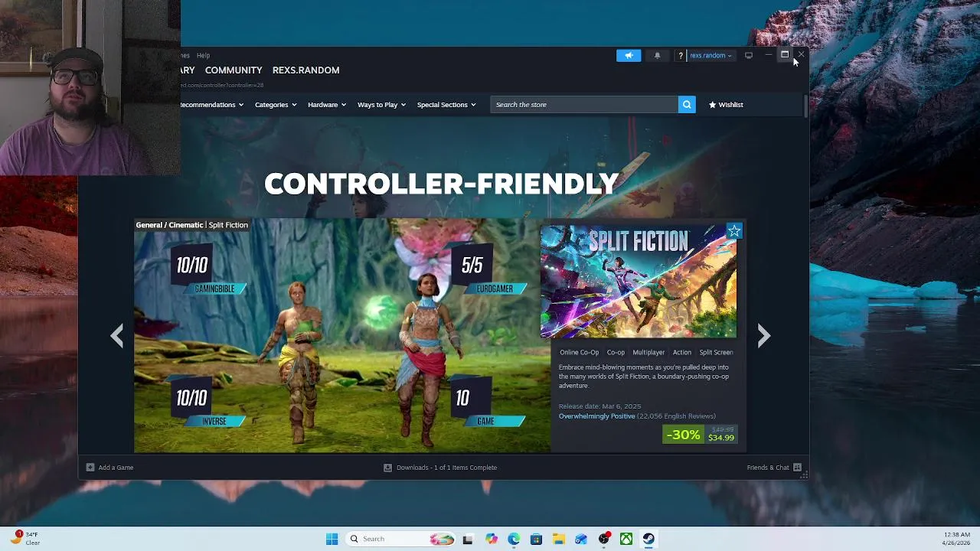The image size is (980, 551).
Task: Open the notifications bell
Action: (x=657, y=55)
